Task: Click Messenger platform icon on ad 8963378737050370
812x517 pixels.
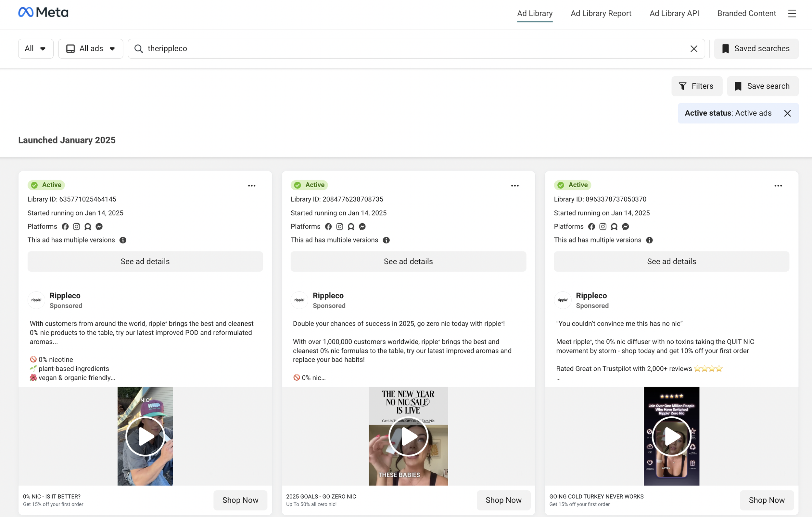Action: tap(625, 227)
